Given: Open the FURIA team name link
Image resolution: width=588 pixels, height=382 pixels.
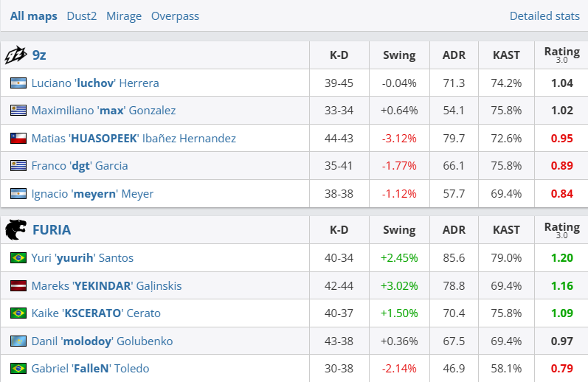Looking at the screenshot, I should [52, 230].
